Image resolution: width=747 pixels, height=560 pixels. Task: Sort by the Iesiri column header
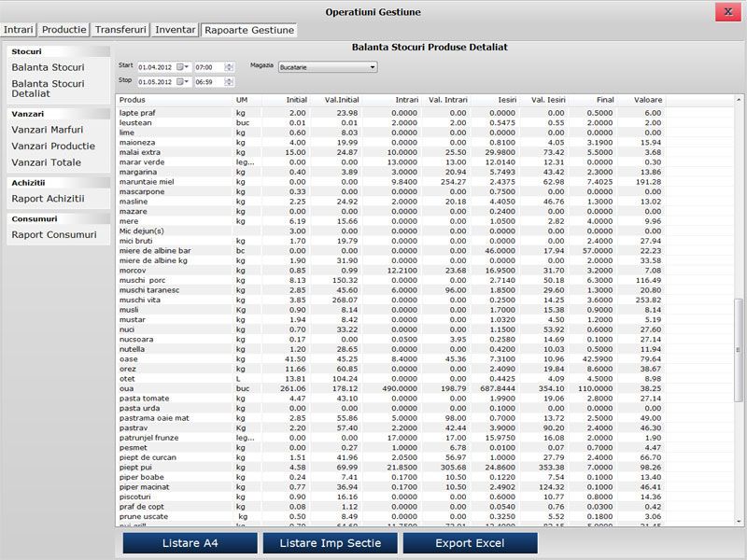click(495, 100)
